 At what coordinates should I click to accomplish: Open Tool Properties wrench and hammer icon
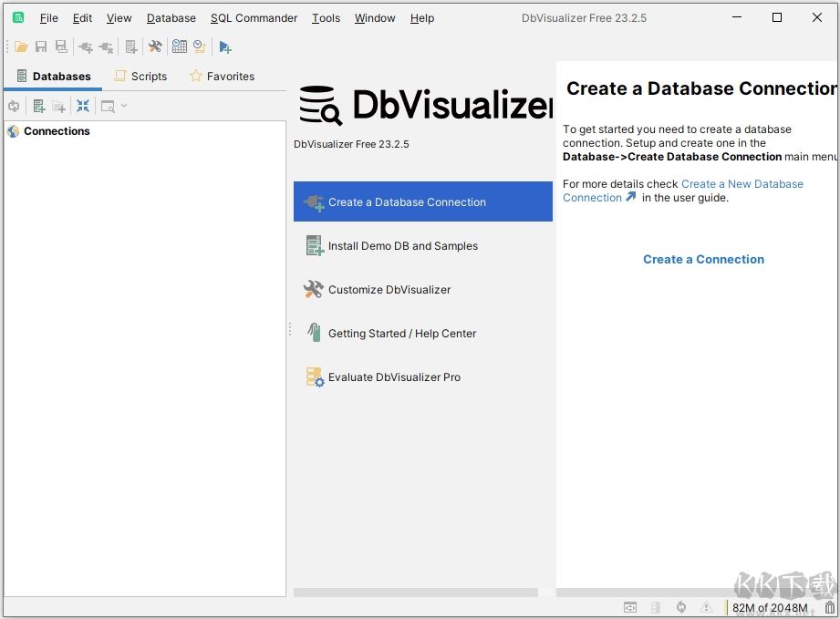point(155,47)
